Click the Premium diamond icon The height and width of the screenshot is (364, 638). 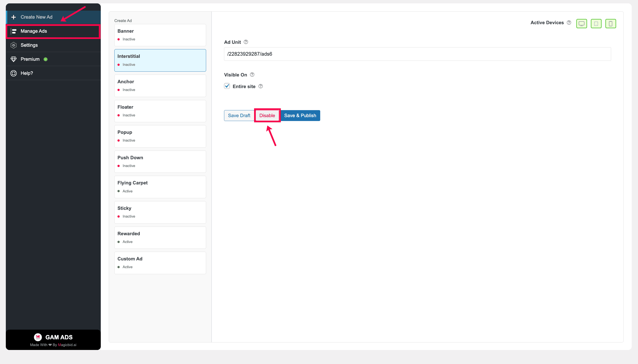(x=14, y=59)
